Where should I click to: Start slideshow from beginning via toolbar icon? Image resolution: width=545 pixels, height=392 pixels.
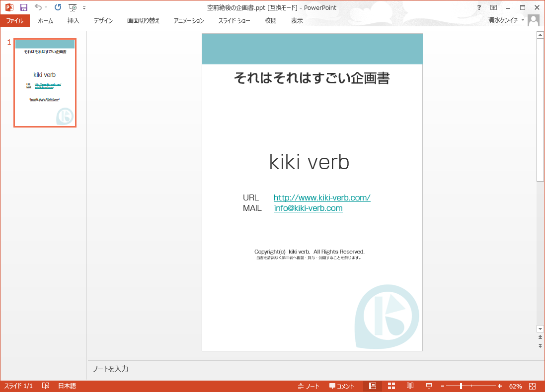pos(73,7)
